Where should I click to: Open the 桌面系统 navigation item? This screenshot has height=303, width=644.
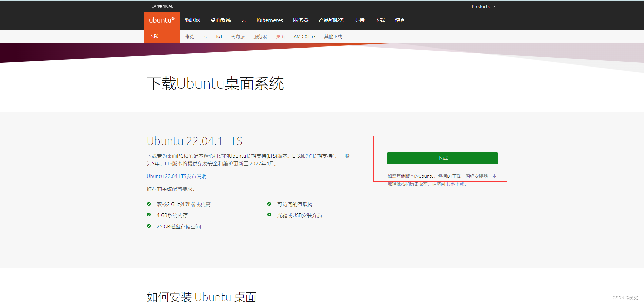pos(221,20)
